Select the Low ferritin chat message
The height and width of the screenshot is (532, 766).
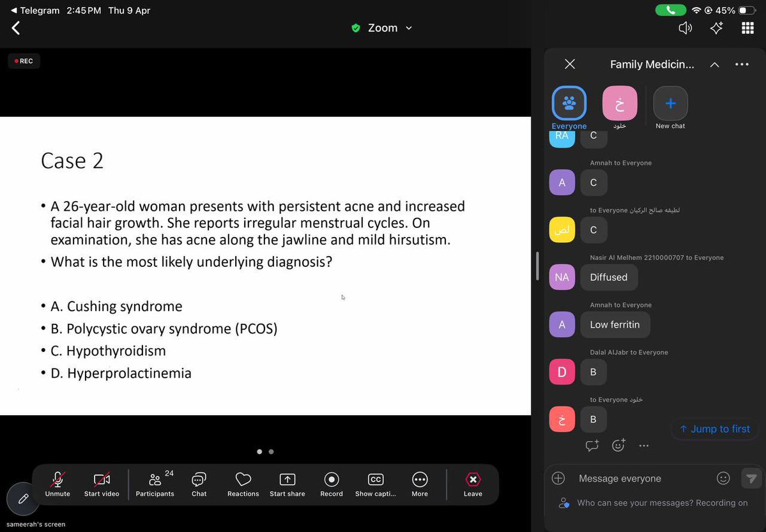click(x=615, y=324)
